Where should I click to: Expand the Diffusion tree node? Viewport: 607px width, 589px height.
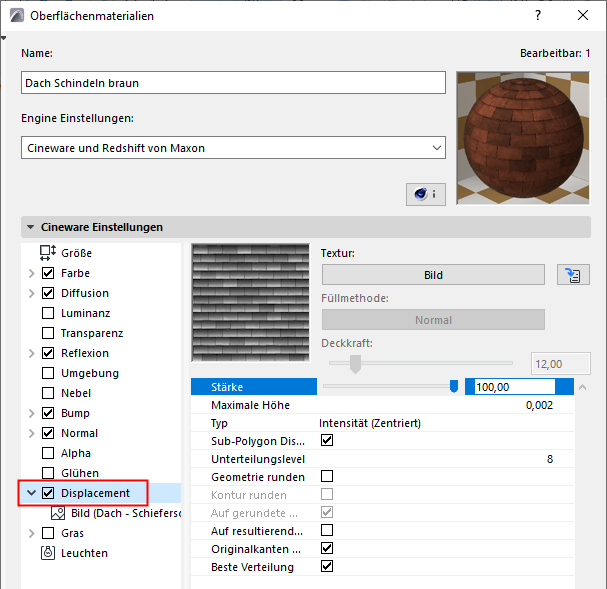[x=32, y=293]
